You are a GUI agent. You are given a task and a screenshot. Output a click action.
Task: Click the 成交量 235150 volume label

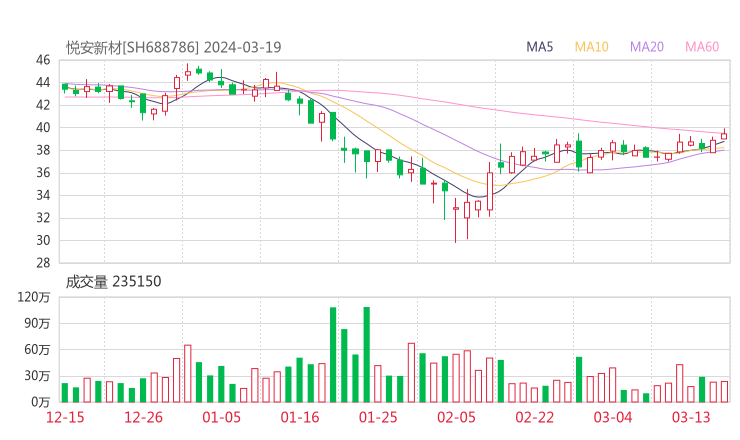(x=113, y=282)
